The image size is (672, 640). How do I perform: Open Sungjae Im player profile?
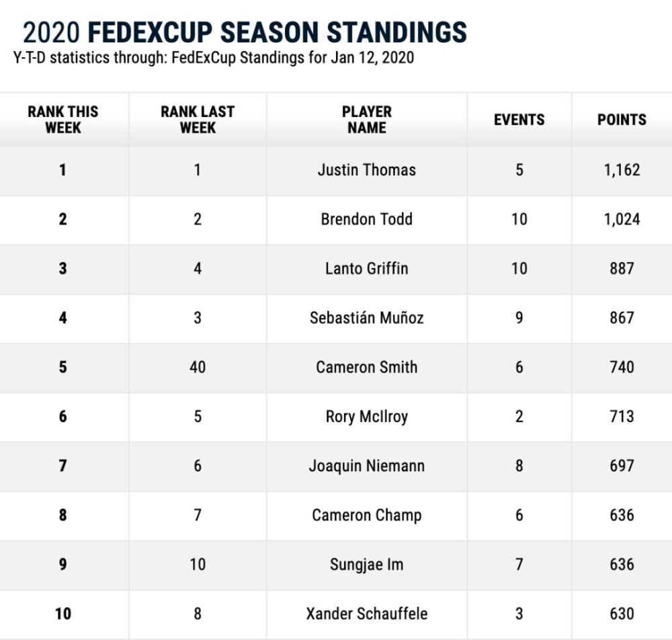click(x=367, y=565)
